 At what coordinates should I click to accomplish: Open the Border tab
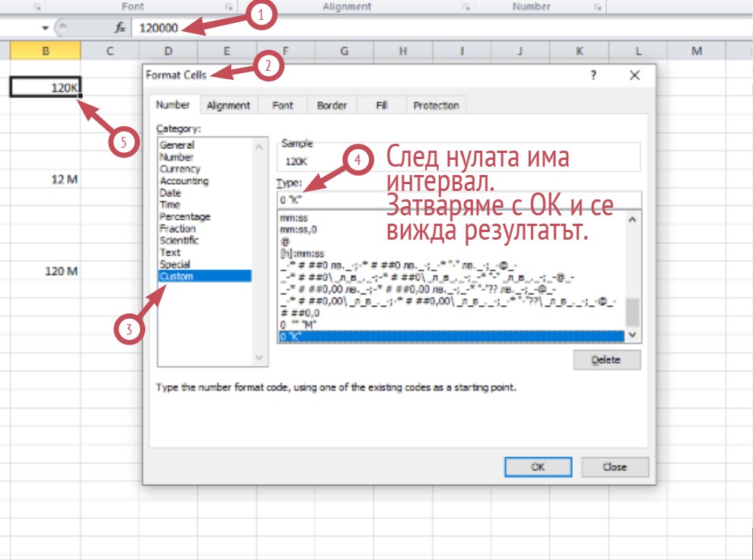[332, 106]
